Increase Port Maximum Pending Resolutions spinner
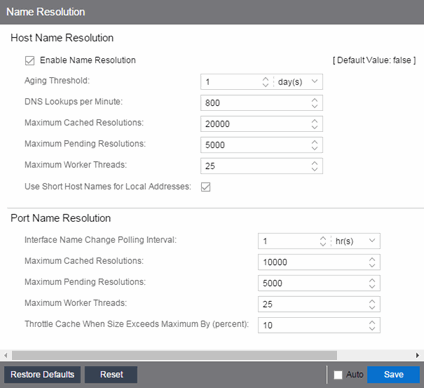The image size is (424, 388). [x=372, y=280]
